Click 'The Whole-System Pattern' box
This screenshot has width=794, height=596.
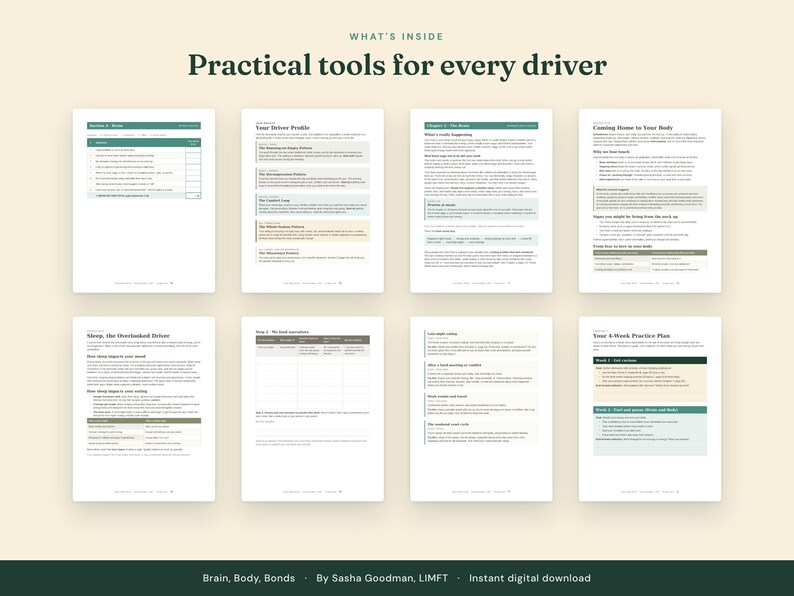pyautogui.click(x=312, y=231)
